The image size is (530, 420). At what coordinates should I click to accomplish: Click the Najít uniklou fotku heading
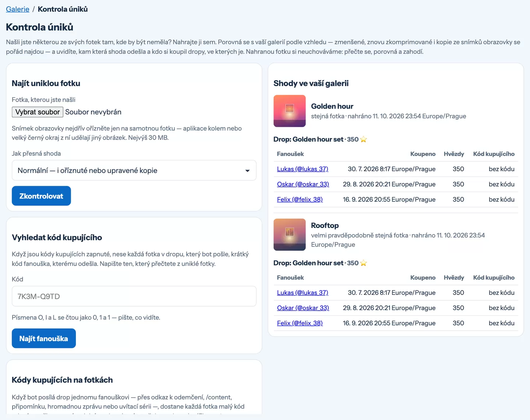point(46,83)
